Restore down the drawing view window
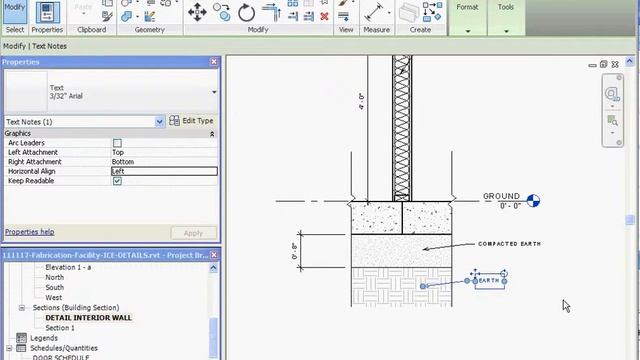 tap(604, 64)
